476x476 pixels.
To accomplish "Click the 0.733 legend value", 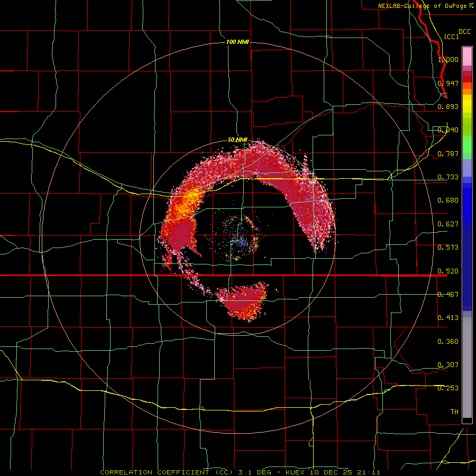I will (x=448, y=177).
